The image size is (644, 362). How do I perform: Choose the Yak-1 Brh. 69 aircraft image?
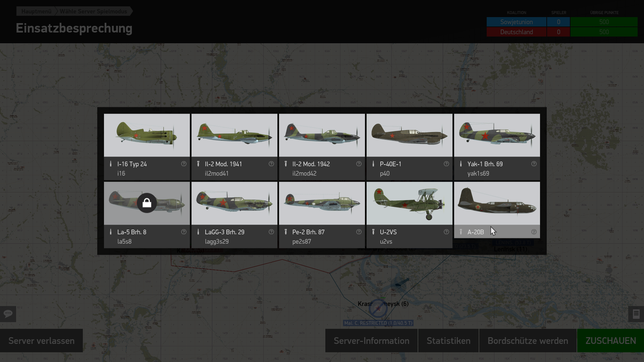[497, 135]
